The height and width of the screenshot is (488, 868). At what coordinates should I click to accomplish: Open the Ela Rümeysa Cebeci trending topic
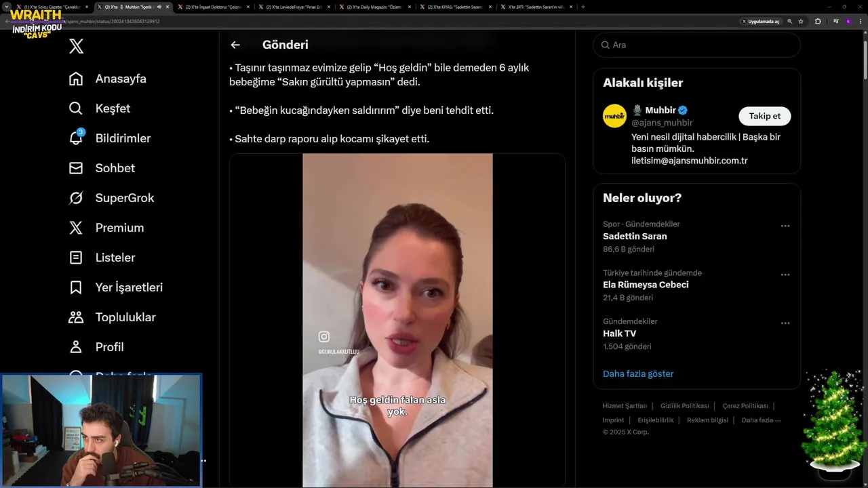tap(646, 285)
